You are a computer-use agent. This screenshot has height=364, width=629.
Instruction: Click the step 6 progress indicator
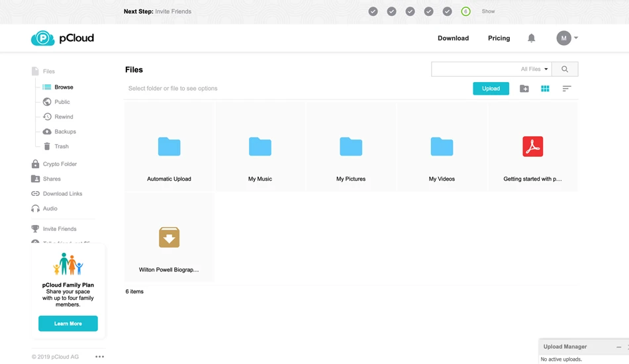click(465, 11)
